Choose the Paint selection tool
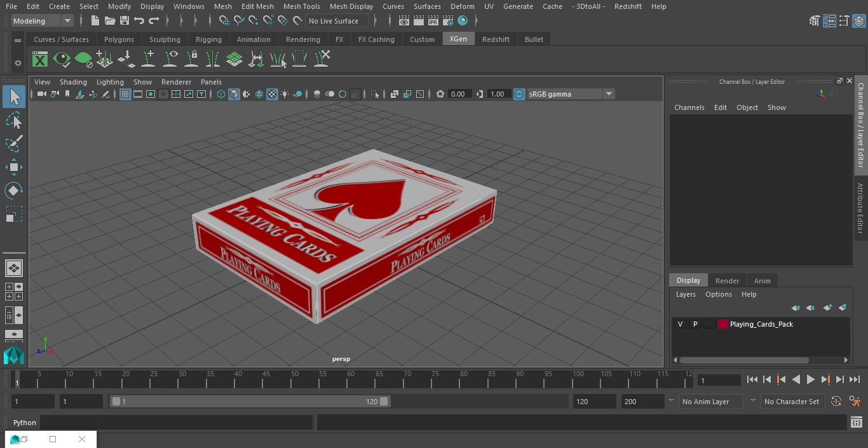The width and height of the screenshot is (868, 448). (14, 144)
